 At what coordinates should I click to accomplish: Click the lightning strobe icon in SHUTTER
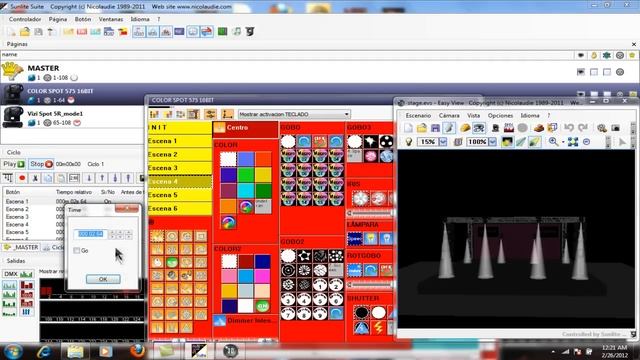point(378,327)
